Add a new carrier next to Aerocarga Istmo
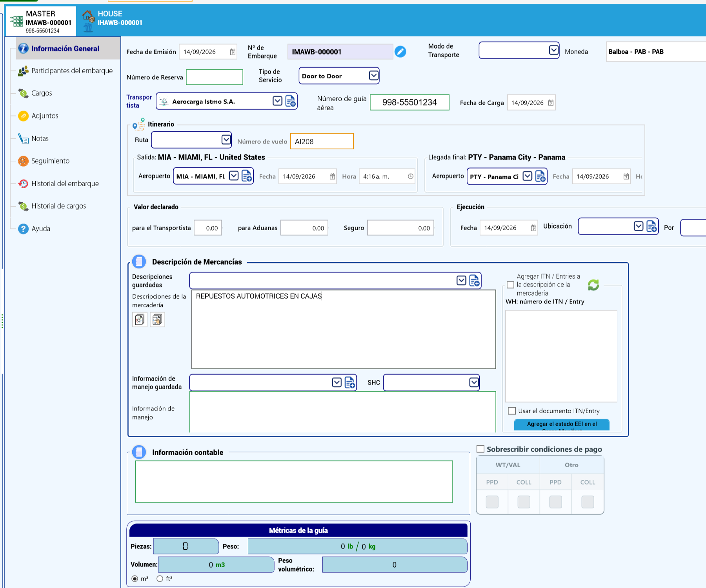The width and height of the screenshot is (706, 588). click(x=291, y=101)
